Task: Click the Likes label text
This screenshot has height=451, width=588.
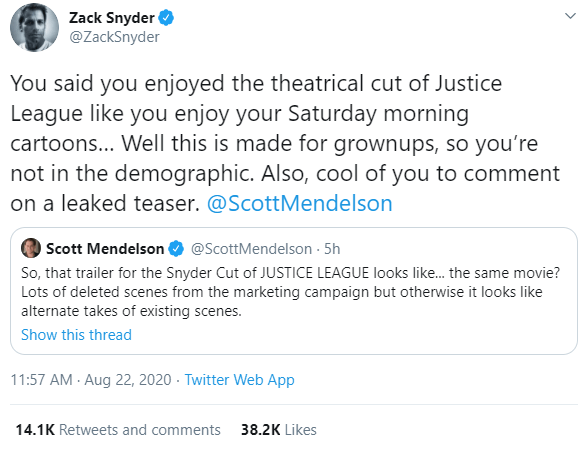Action: coord(300,430)
